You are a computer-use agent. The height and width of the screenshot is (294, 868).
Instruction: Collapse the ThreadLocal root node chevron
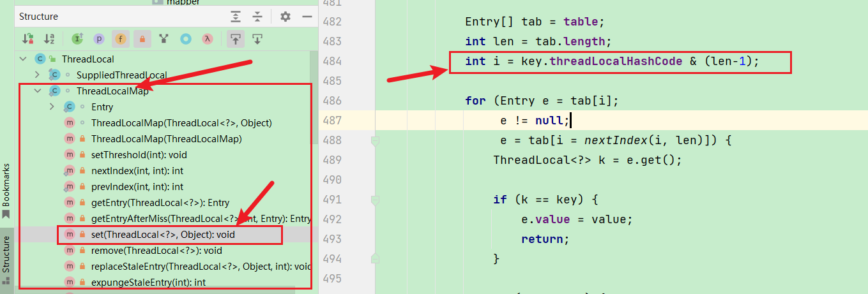[x=24, y=59]
